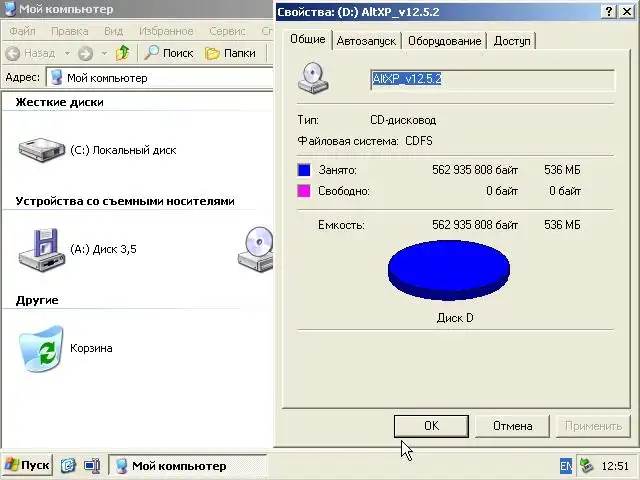Click the Применить apply button
This screenshot has width=640, height=480.
tap(593, 426)
